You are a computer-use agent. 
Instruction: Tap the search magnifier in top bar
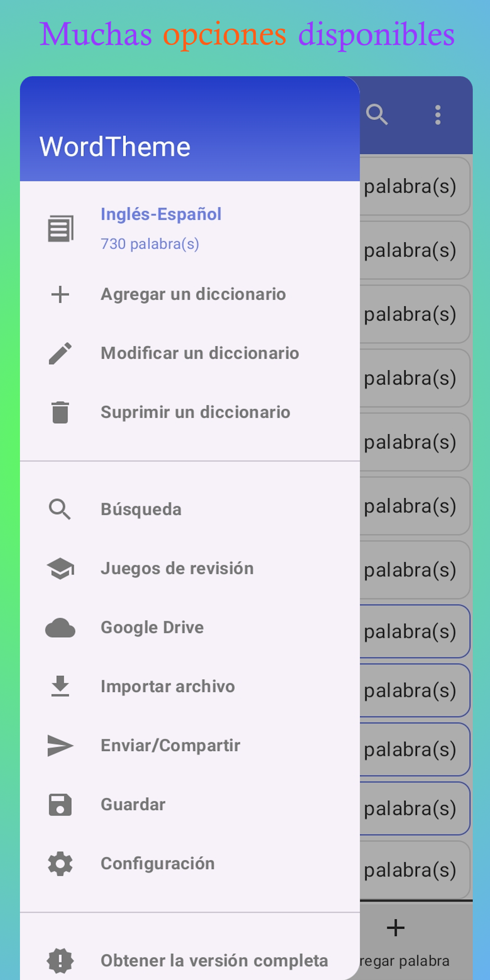click(377, 115)
